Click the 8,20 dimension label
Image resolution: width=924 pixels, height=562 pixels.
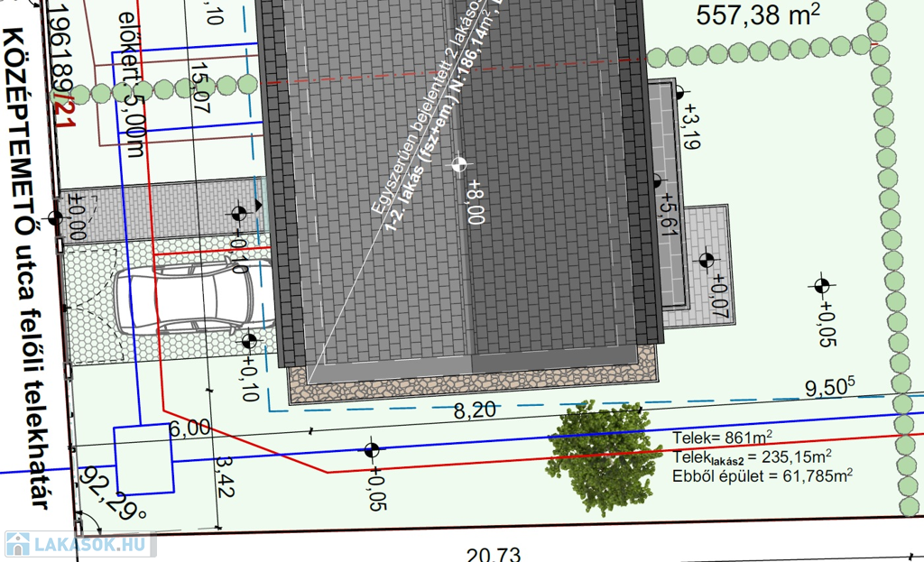[474, 411]
